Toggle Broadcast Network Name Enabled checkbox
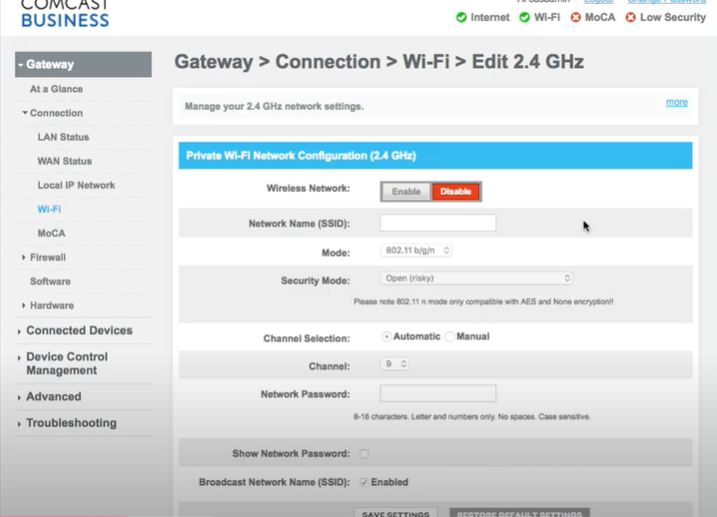 tap(364, 482)
